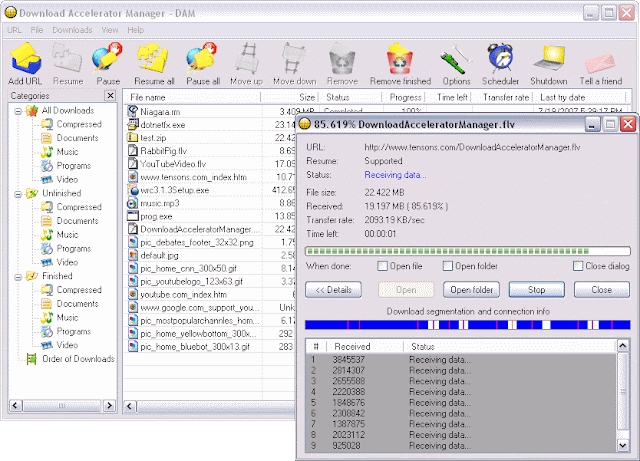This screenshot has height=461, width=640.
Task: Select Programs under Unfinished
Action: 73,249
